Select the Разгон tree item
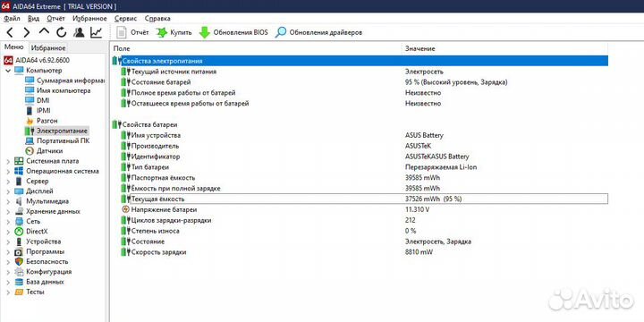 pyautogui.click(x=47, y=121)
